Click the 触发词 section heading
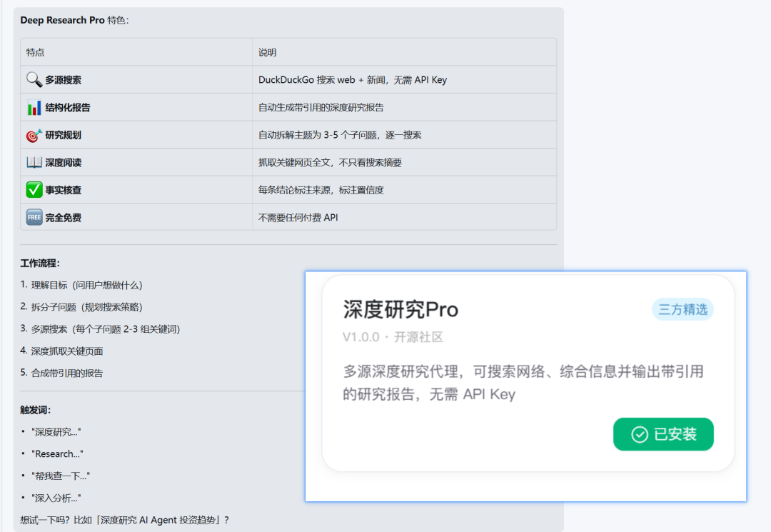This screenshot has height=532, width=771. (x=34, y=408)
